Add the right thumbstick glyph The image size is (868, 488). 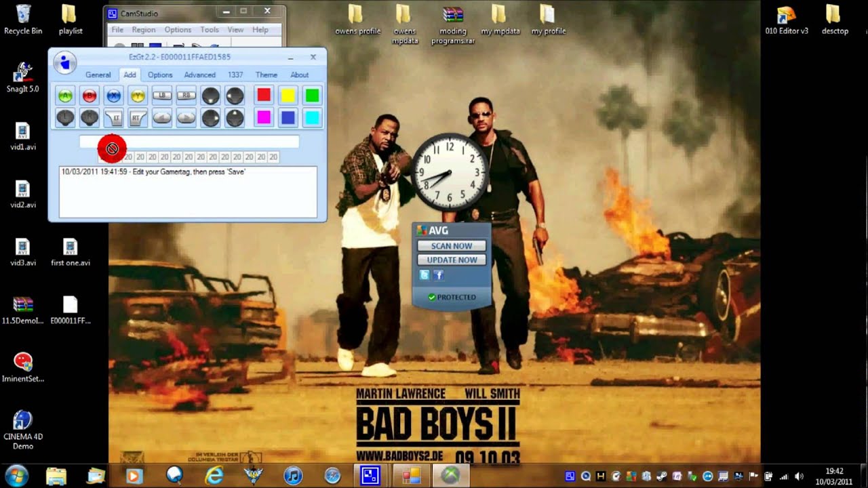click(90, 118)
